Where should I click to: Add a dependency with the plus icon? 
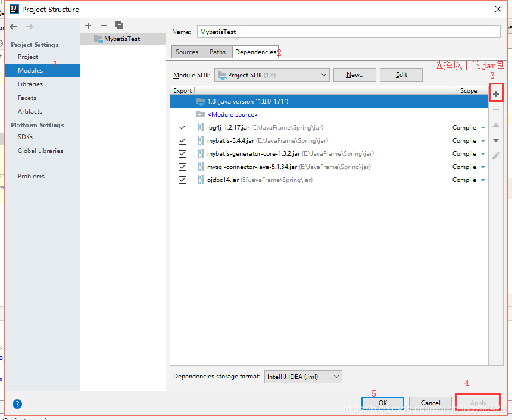pos(496,95)
